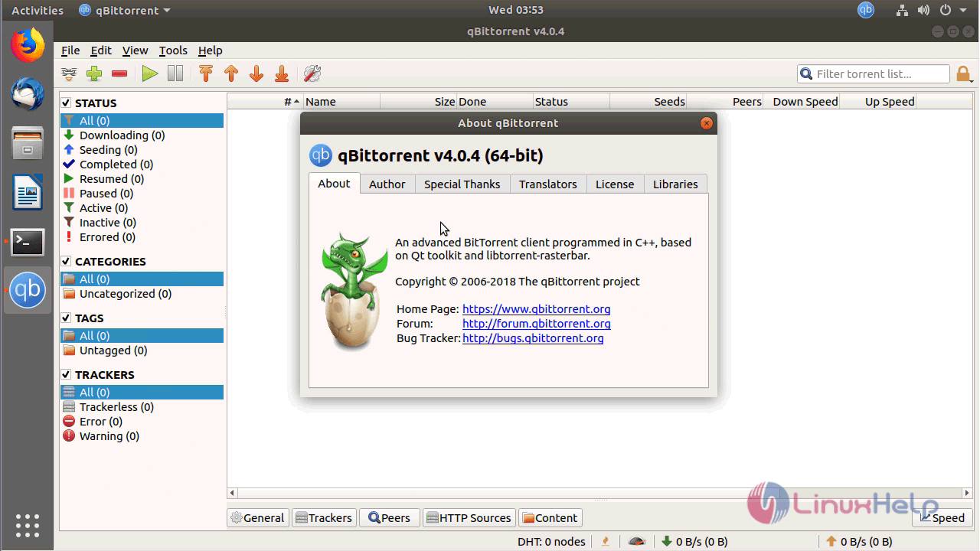Open the Edit menu

point(101,51)
